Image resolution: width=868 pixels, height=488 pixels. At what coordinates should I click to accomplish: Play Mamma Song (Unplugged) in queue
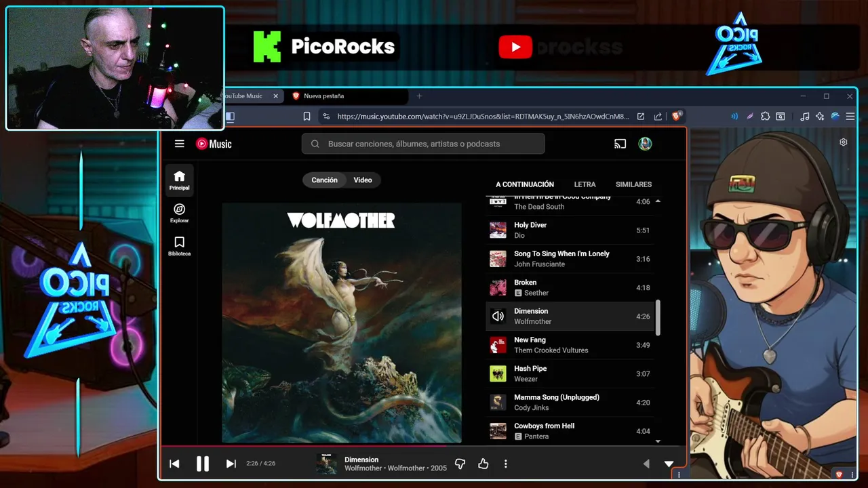570,403
